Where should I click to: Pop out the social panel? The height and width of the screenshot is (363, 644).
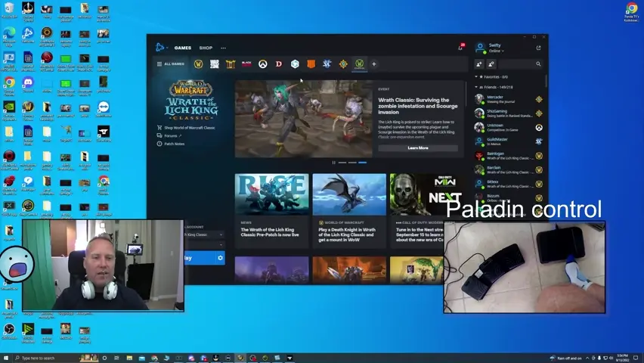pyautogui.click(x=538, y=48)
